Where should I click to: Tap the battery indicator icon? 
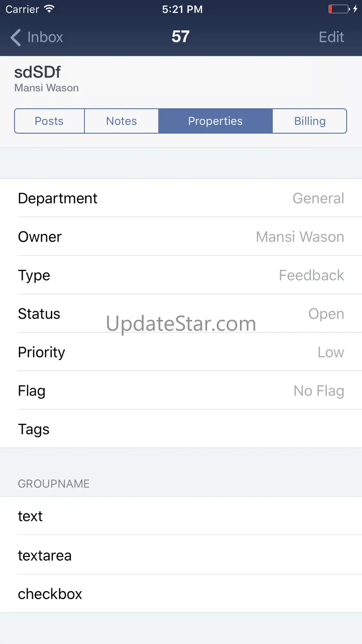click(339, 9)
